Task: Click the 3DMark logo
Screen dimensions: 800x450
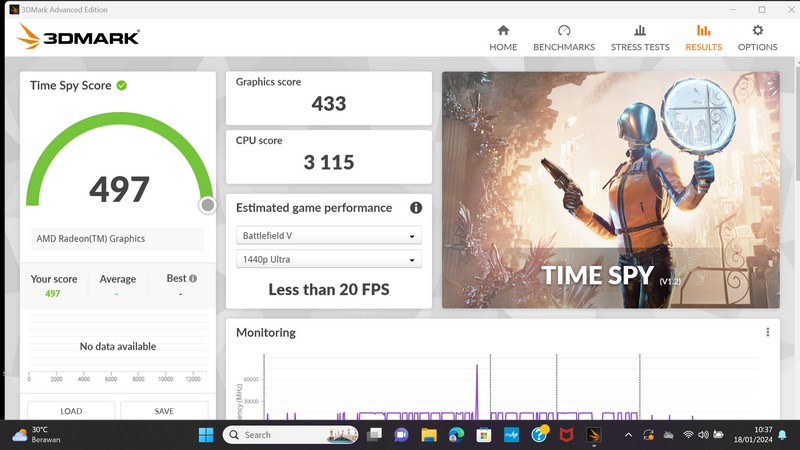Action: point(78,38)
